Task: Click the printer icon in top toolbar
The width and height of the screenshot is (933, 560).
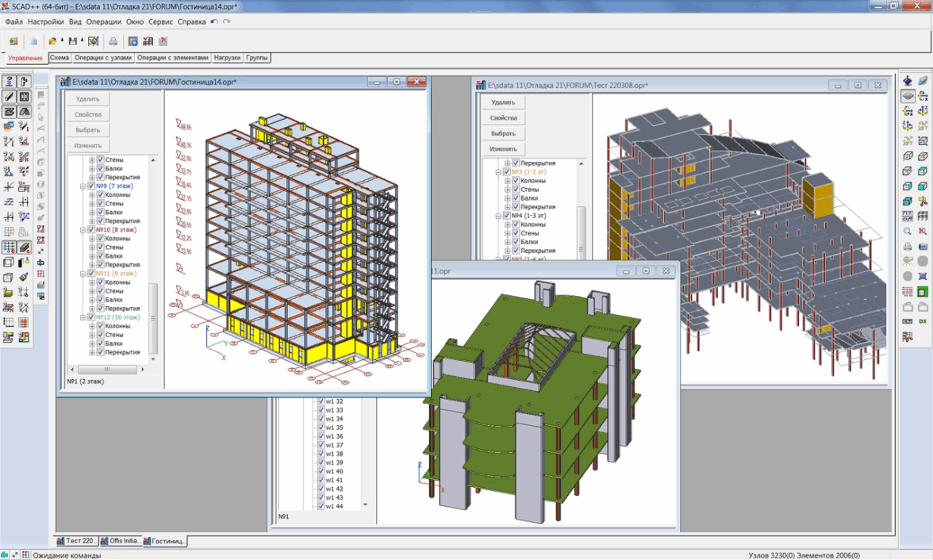Action: [113, 41]
